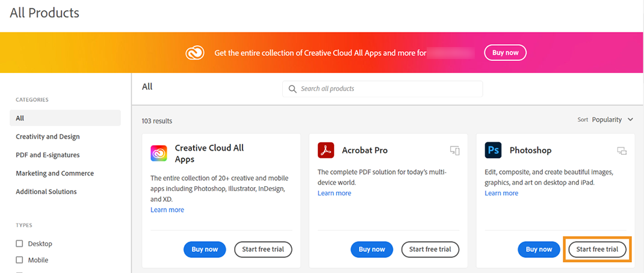Enable the Mobile type checkbox

(19, 260)
